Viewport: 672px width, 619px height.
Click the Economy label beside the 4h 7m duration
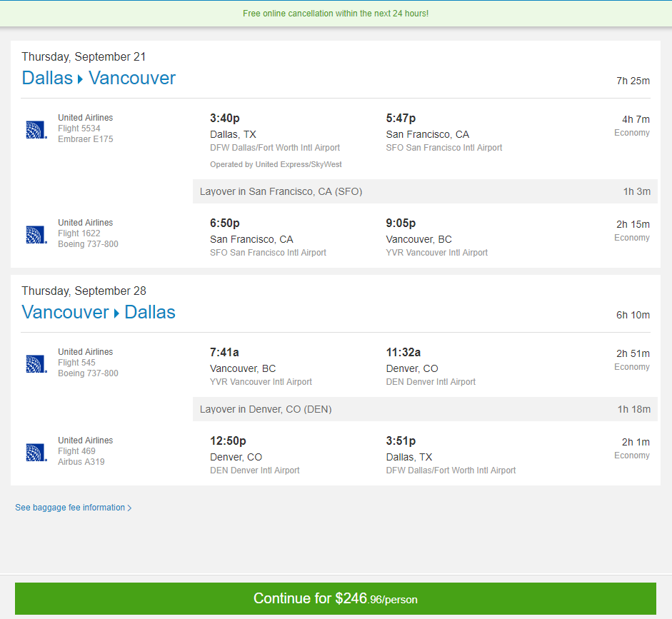pyautogui.click(x=631, y=132)
